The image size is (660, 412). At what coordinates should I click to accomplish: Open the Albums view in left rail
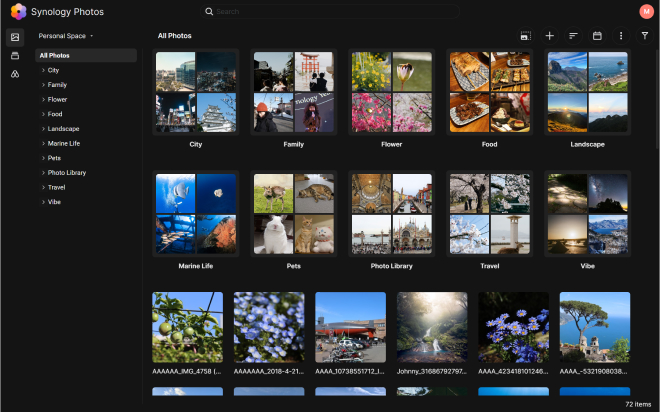tap(15, 56)
